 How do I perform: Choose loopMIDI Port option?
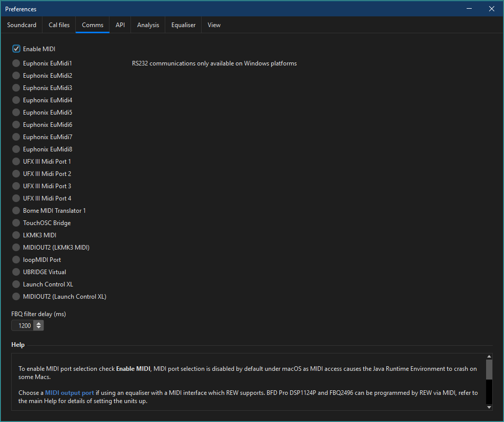point(16,260)
